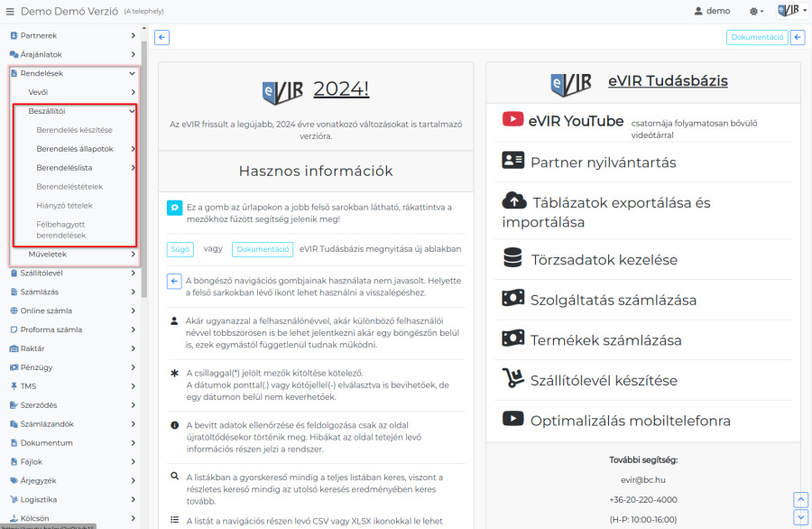Click Dokumentáció button in Hasznos információk

[x=263, y=249]
